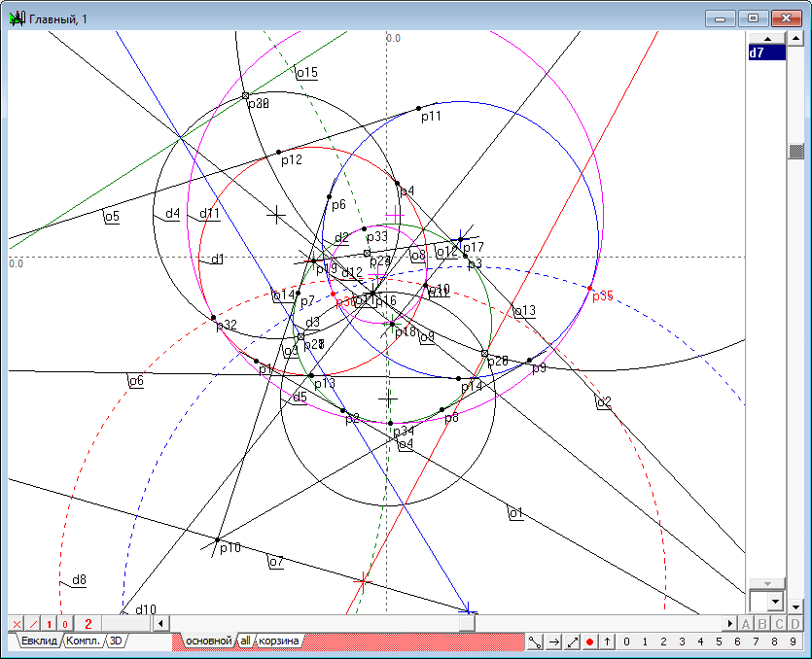Click the red diagonal slash button
Image resolution: width=812 pixels, height=659 pixels.
click(x=33, y=624)
